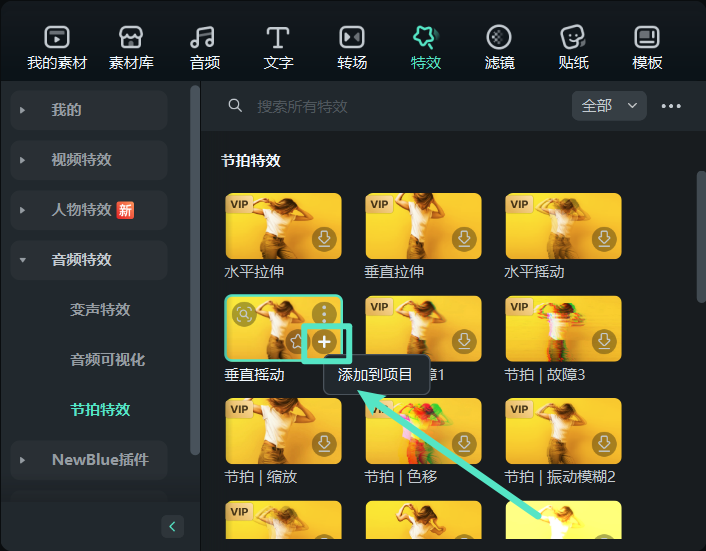This screenshot has width=706, height=551.
Task: Click the effects list vertical scrollbar
Action: click(701, 237)
